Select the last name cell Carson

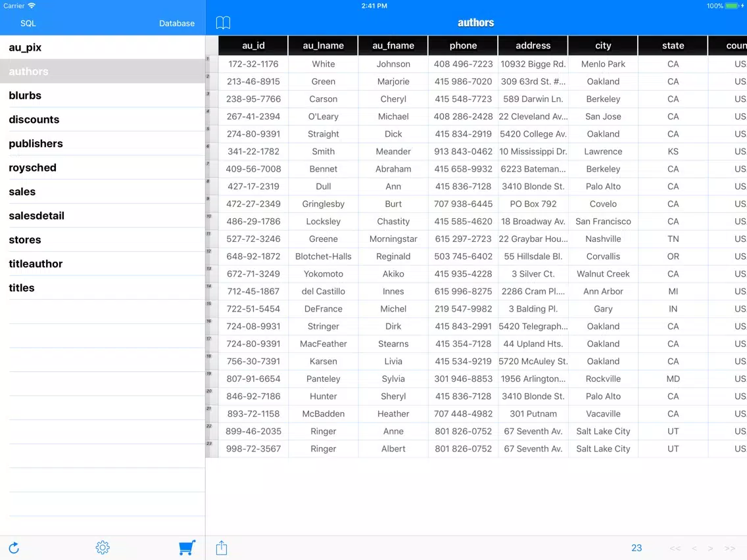323,99
